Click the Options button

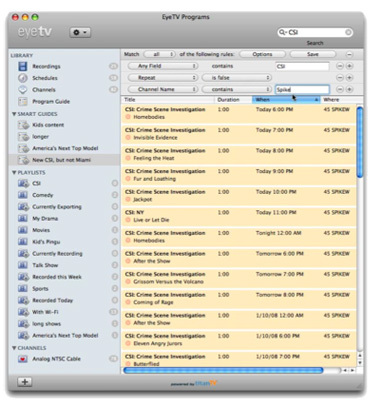tap(262, 54)
